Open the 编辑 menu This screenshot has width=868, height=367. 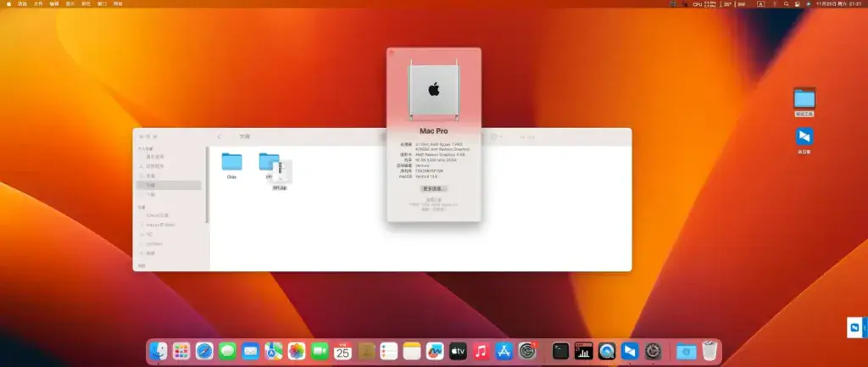(53, 4)
